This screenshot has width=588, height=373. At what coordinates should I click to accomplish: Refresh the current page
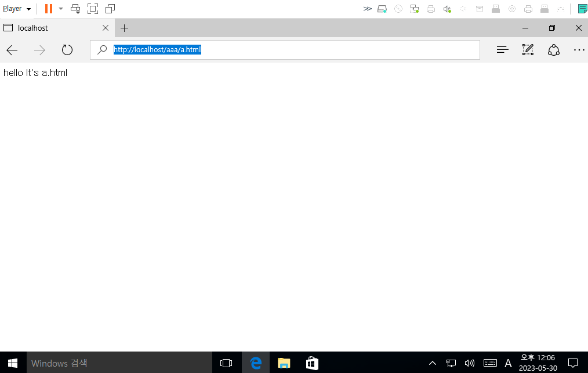67,50
